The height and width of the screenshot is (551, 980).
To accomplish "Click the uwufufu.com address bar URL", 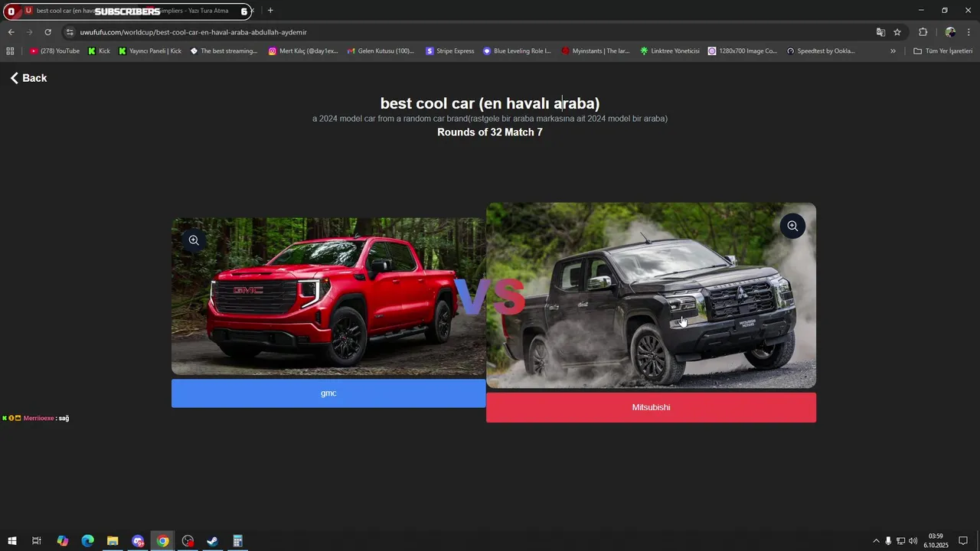I will pos(193,32).
